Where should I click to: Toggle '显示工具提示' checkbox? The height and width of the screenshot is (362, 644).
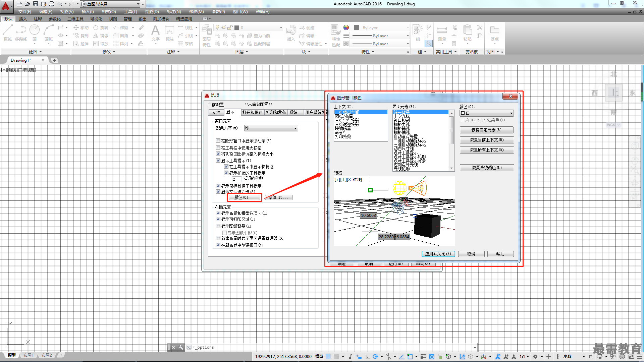click(x=218, y=161)
